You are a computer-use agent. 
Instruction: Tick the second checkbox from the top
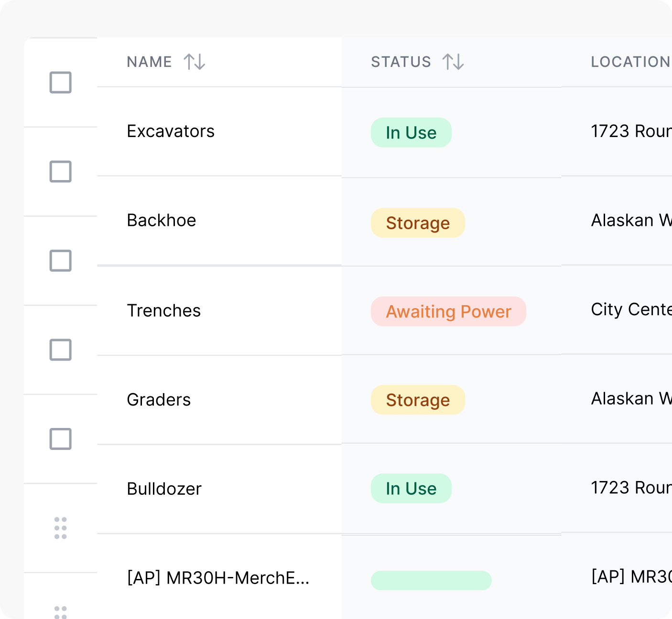pos(61,171)
